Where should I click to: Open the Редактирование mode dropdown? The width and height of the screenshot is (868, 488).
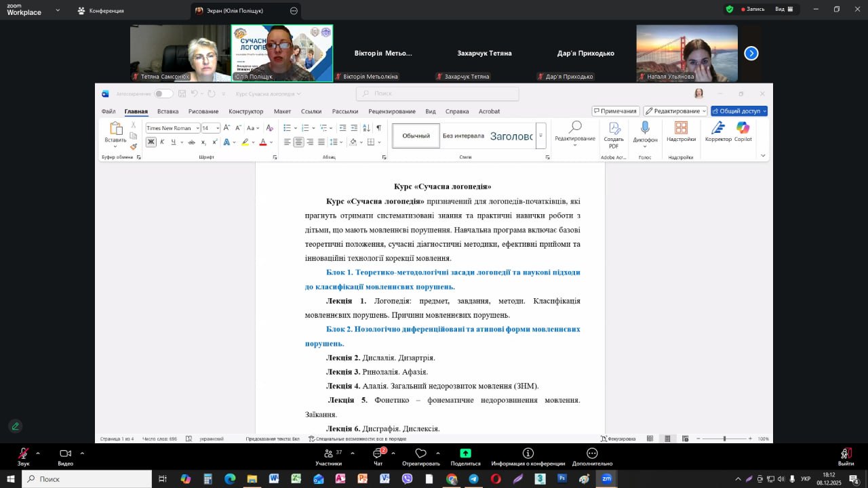click(x=675, y=111)
